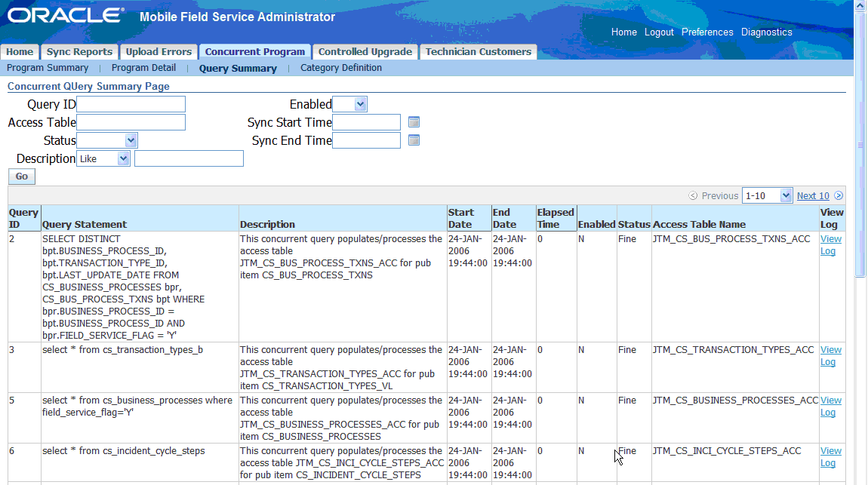Click the Previous page arrow icon
Screen dimensions: 868x485
(x=693, y=196)
